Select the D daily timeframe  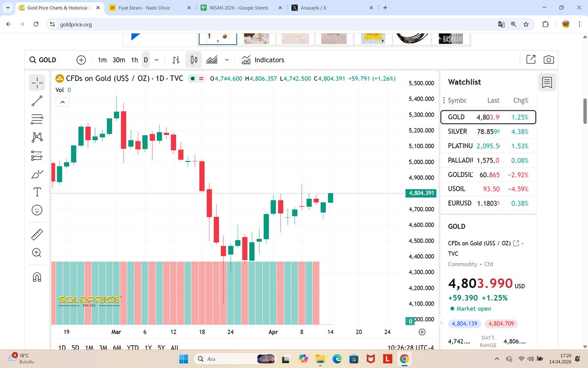[146, 60]
